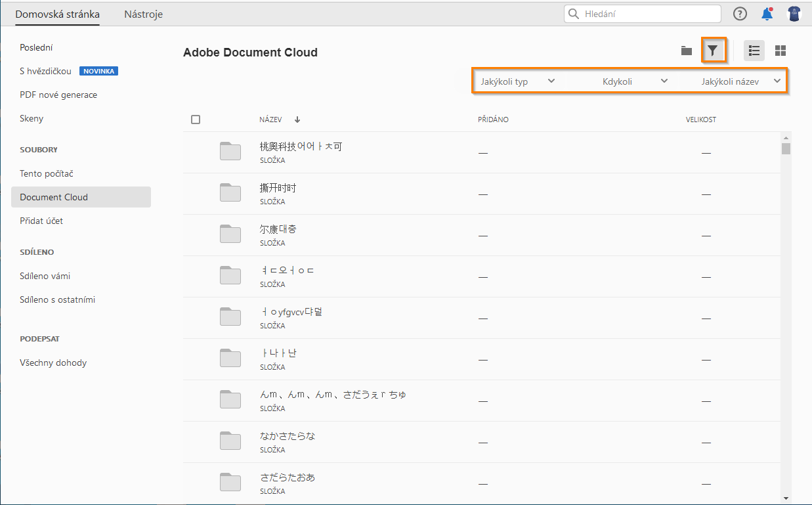The image size is (812, 505).
Task: Click the create new folder icon
Action: pos(687,51)
